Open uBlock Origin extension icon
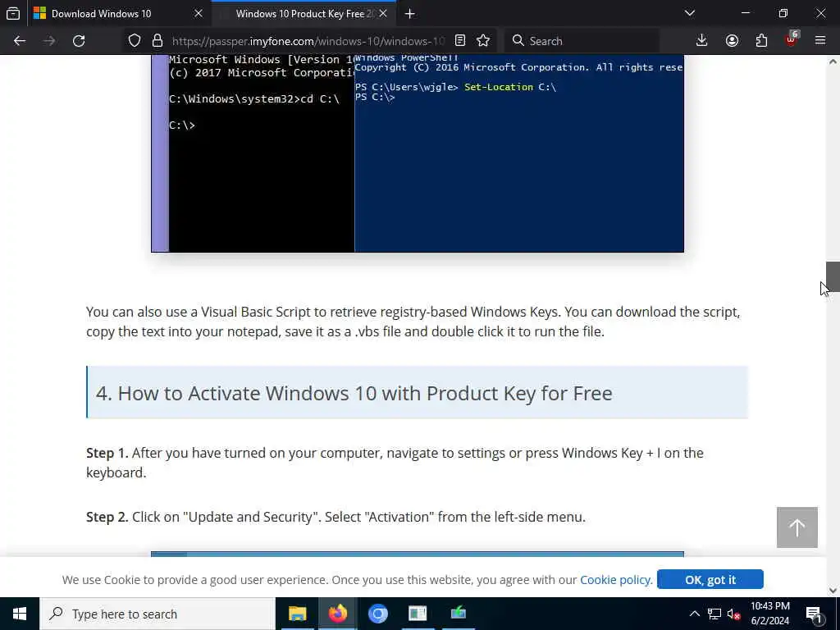The height and width of the screenshot is (630, 840). 792,41
